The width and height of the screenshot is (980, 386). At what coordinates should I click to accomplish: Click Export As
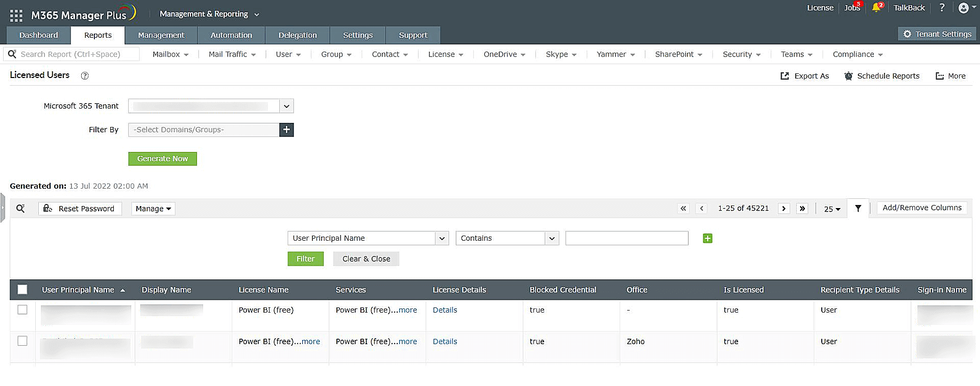coord(805,76)
